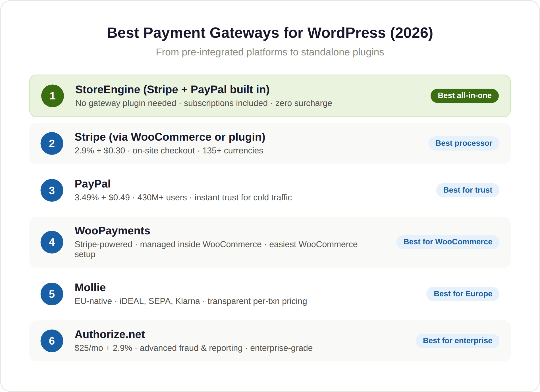Click the 'Best for trust' badge
540x392 pixels.
[468, 190]
